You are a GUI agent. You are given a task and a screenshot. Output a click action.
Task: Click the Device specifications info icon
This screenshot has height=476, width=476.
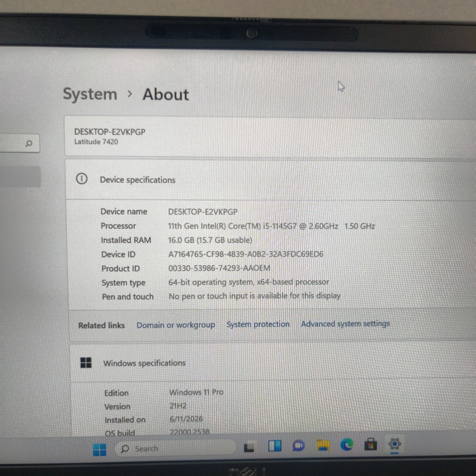tap(82, 178)
